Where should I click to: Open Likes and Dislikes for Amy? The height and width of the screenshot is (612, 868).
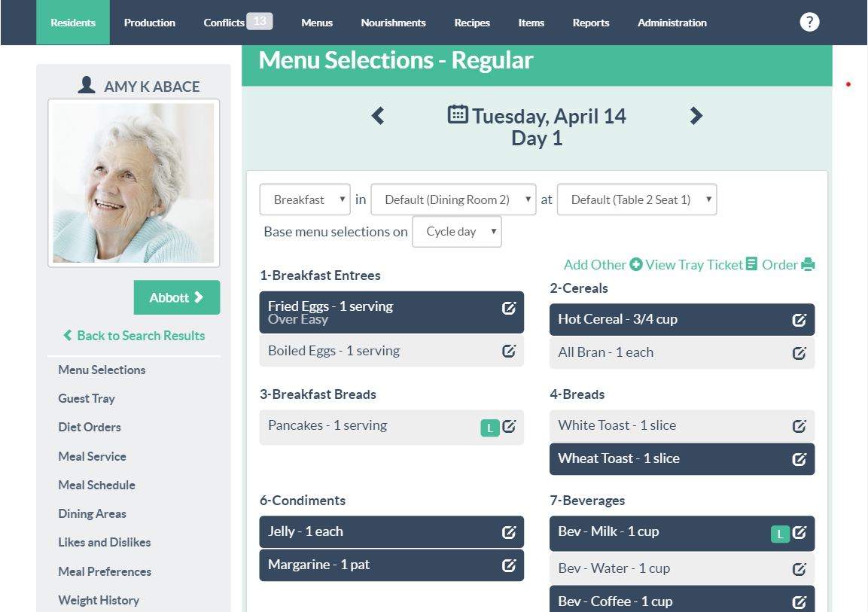click(x=104, y=542)
